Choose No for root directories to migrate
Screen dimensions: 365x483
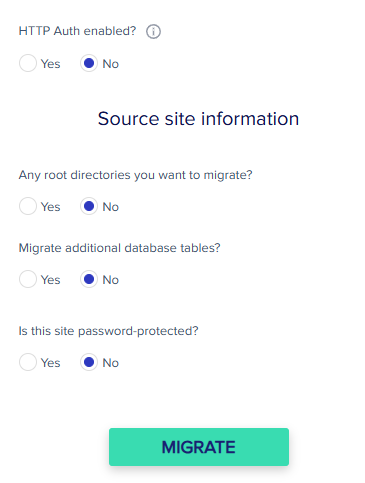pos(89,206)
